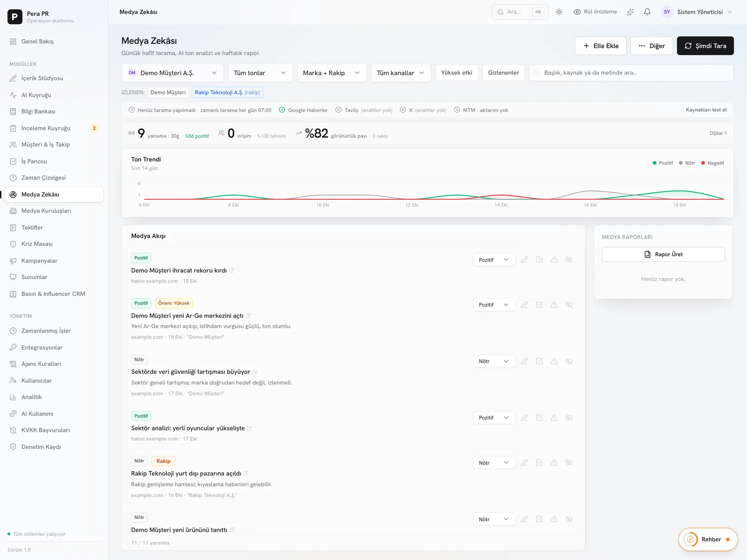This screenshot has width=747, height=560.
Task: Open 'Entegrasyonlar' under Yönetim
Action: (x=54, y=348)
